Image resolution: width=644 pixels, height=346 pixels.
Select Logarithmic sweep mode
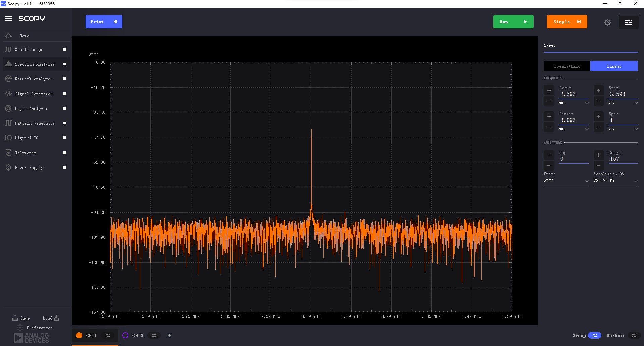567,66
